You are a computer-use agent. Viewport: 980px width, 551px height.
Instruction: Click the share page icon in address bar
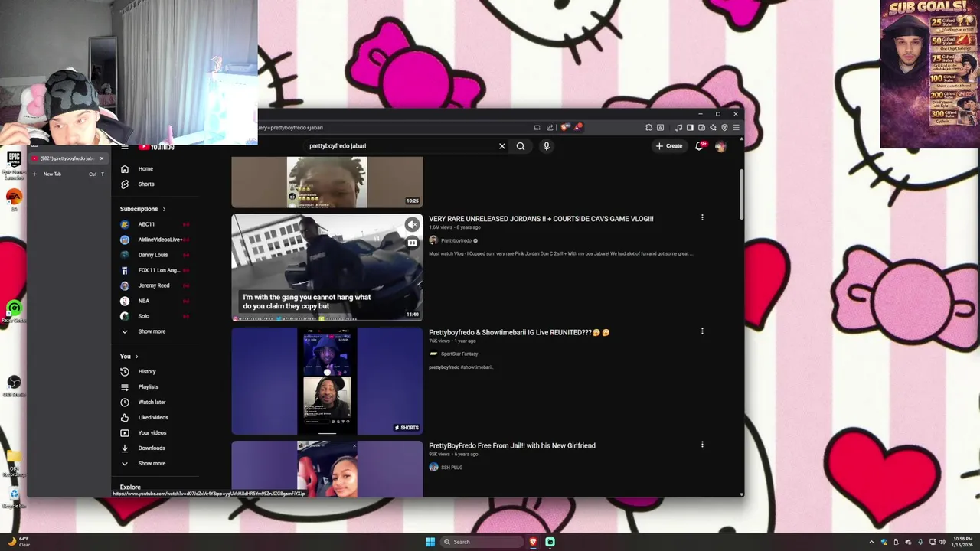(x=550, y=127)
